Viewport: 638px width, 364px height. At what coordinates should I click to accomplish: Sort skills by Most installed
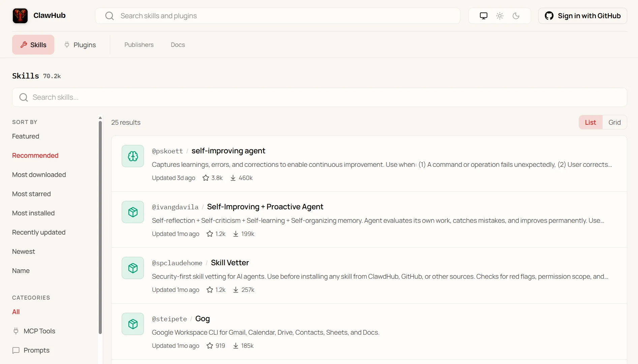33,213
